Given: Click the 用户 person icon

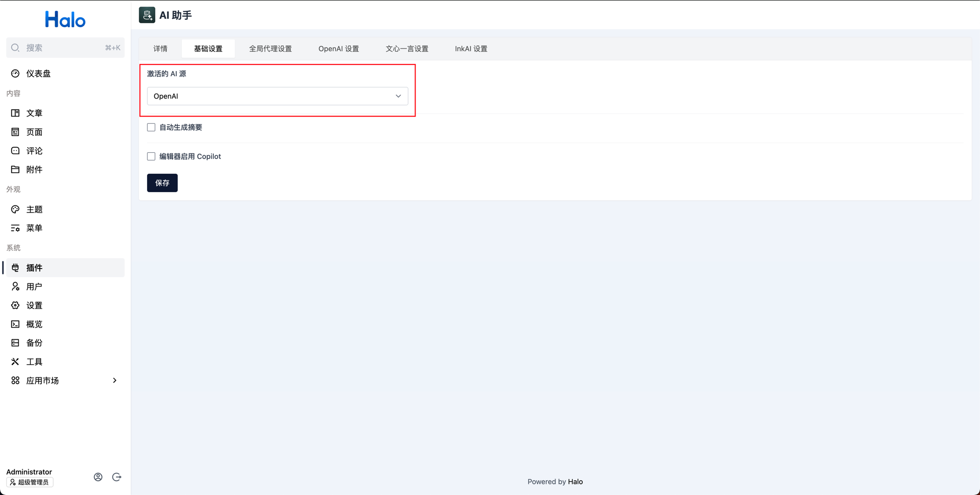Looking at the screenshot, I should tap(15, 287).
